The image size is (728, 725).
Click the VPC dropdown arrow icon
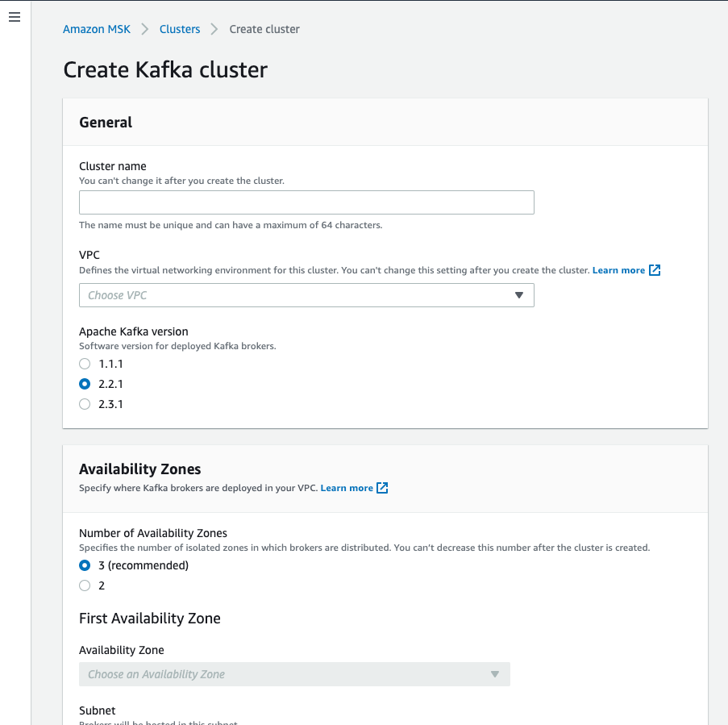pos(520,295)
